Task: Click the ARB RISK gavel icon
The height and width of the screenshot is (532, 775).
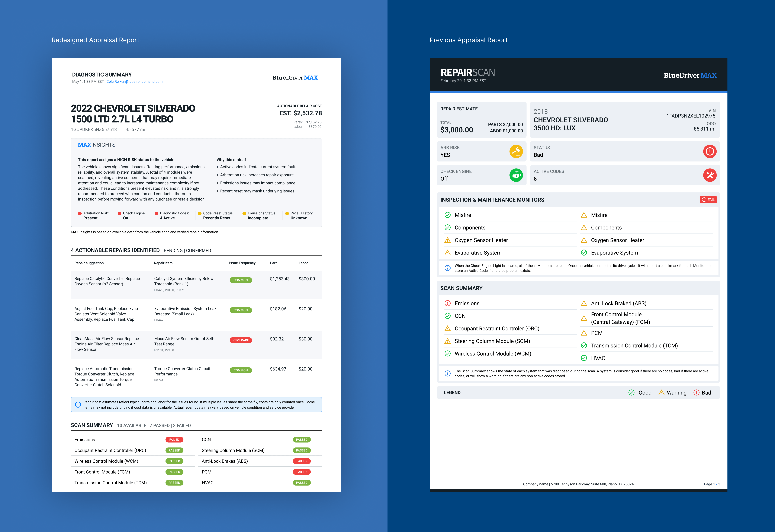Action: [516, 151]
